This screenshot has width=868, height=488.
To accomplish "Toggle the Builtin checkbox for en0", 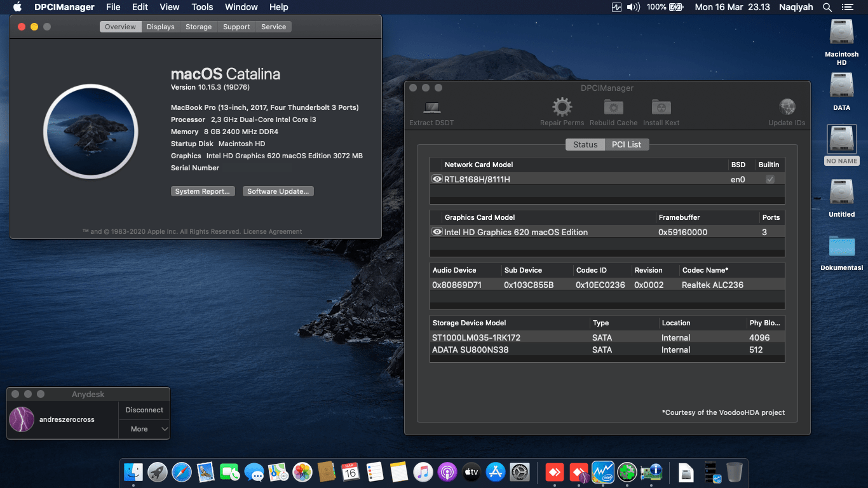I will click(x=770, y=179).
